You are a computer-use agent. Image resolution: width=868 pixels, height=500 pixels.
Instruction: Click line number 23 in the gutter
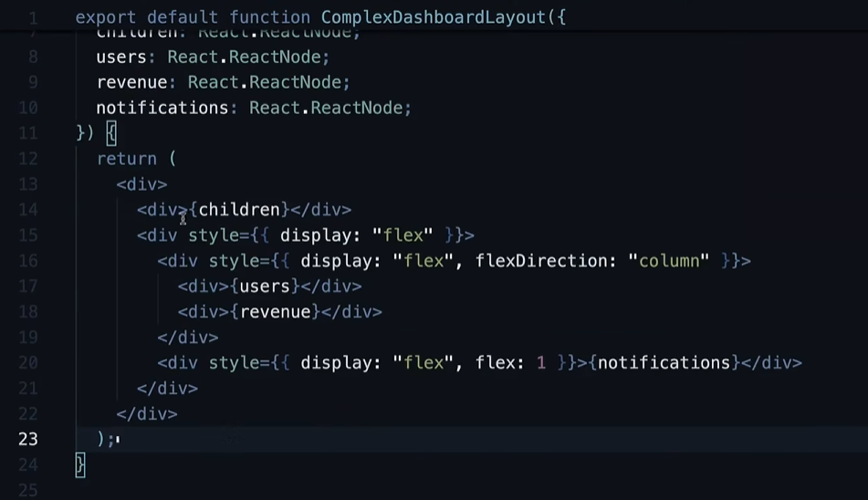pyautogui.click(x=28, y=439)
